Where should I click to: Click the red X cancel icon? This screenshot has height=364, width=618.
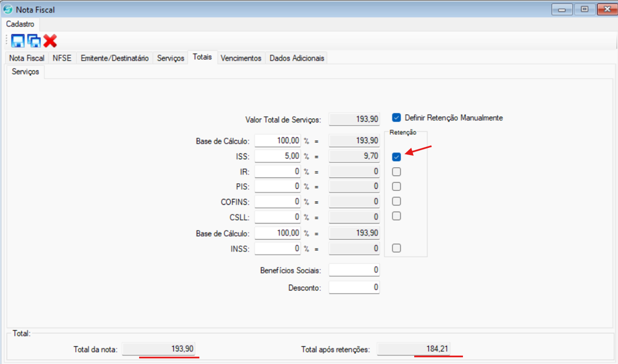[x=50, y=41]
